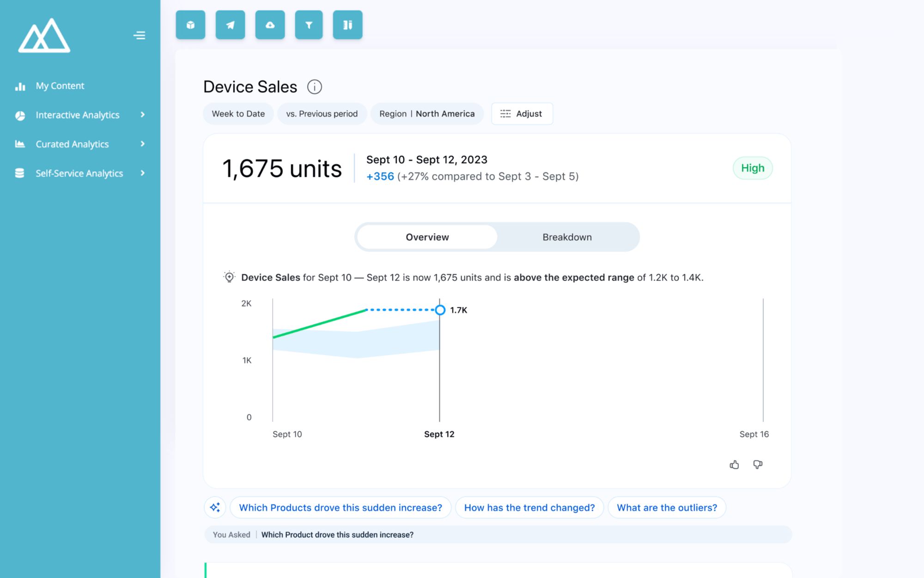Open Device Sales info icon
Viewport: 924px width, 578px height.
(314, 87)
